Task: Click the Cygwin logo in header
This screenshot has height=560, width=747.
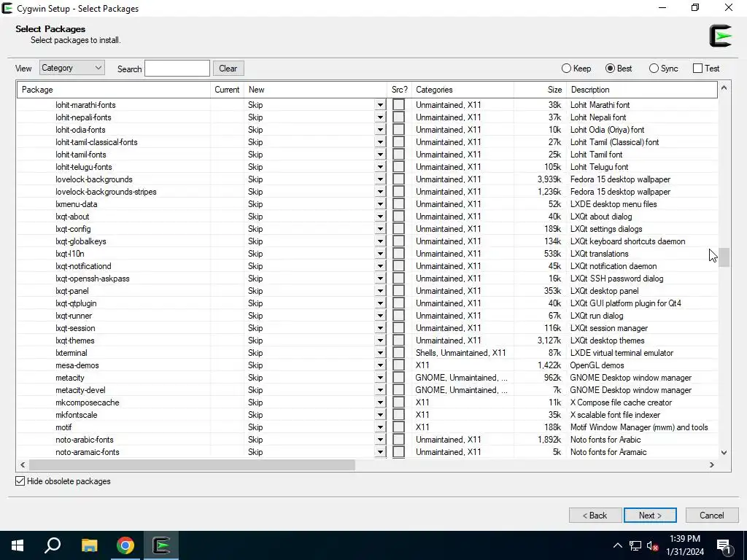Action: pos(720,36)
